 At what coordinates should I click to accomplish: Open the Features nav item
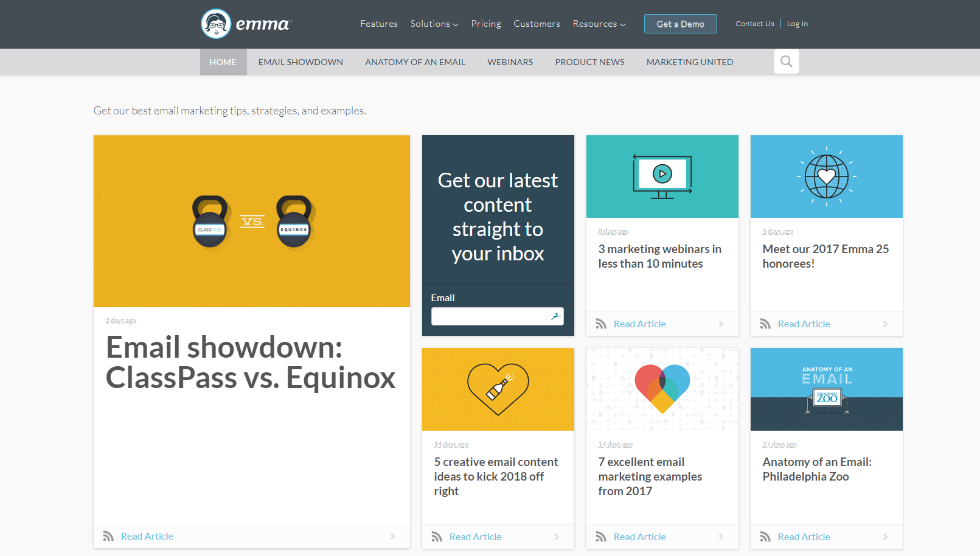[x=379, y=24]
